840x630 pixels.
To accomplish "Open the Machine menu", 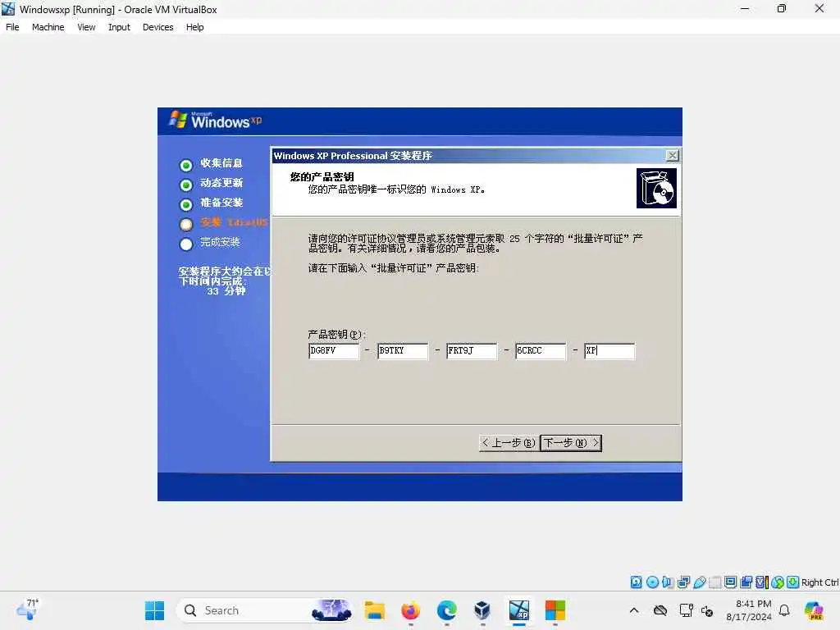I will coord(48,27).
